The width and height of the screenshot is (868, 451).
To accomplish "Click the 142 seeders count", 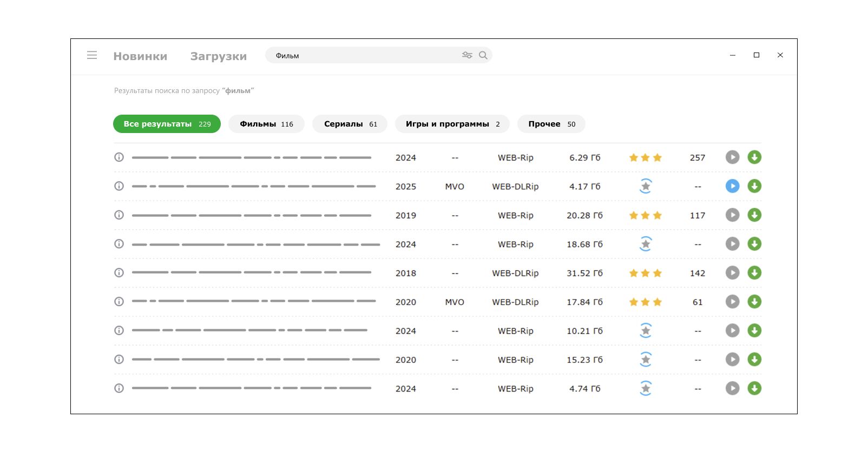I will click(698, 273).
